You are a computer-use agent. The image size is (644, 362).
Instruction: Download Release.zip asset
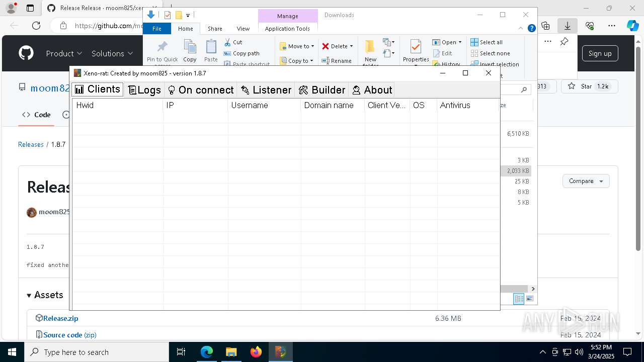(60, 318)
